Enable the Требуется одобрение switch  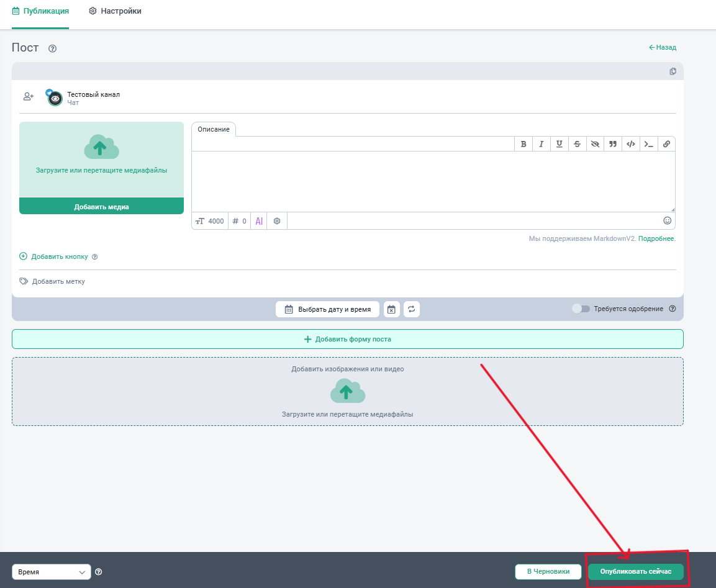581,309
